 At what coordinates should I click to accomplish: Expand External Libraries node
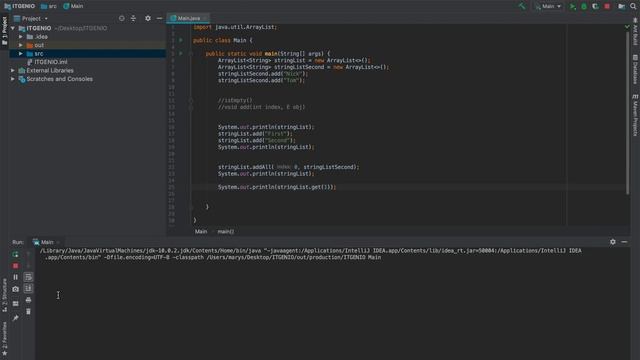click(x=13, y=71)
